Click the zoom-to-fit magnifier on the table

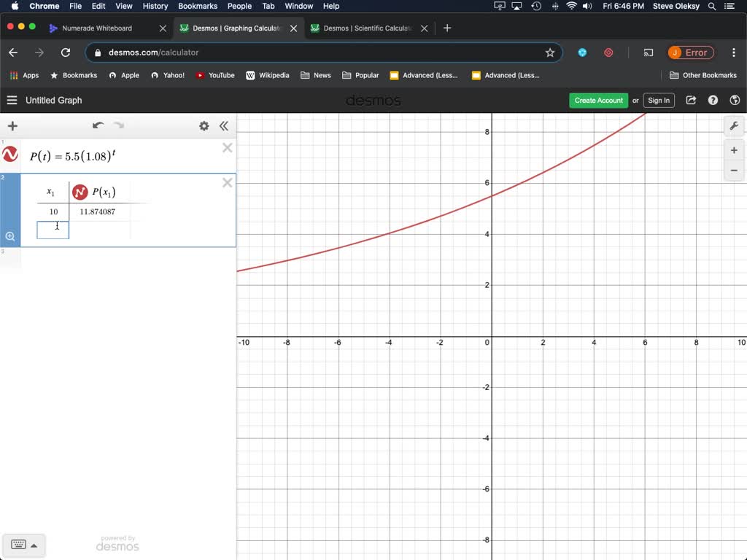(10, 236)
